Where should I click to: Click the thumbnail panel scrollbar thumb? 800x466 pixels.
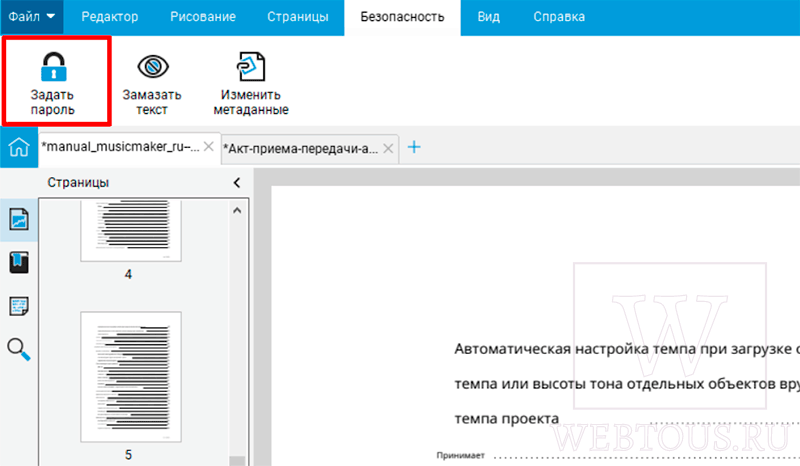237,460
